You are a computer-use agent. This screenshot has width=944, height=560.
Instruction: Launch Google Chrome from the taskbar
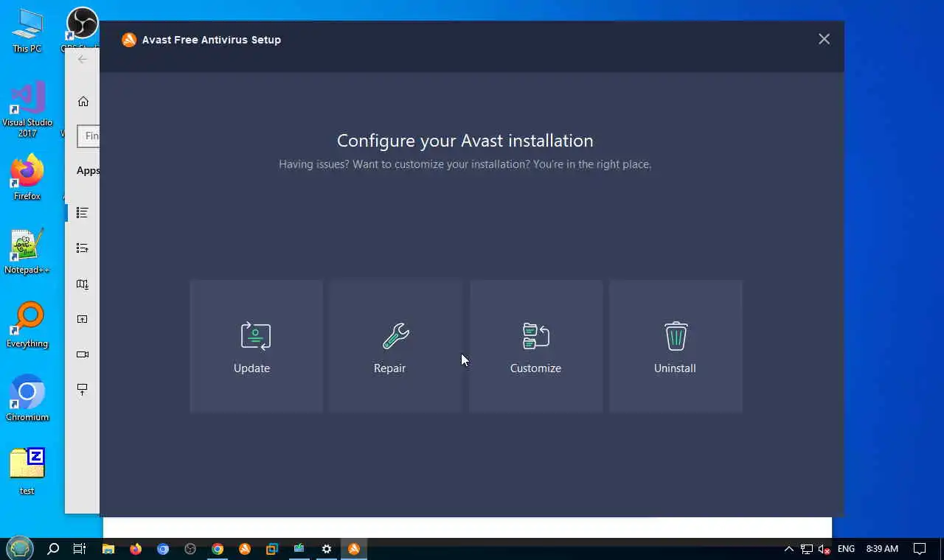pyautogui.click(x=218, y=548)
